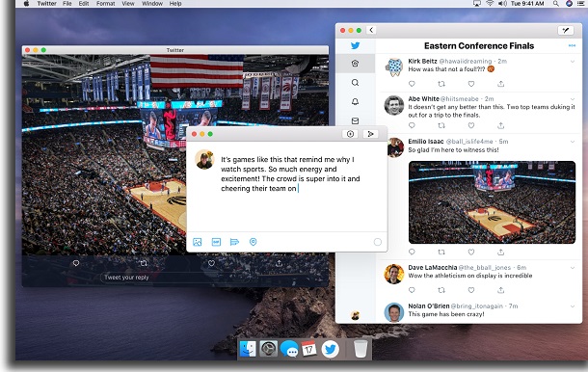This screenshot has height=372, width=588.
Task: Click @ball_islife4me handle
Action: click(469, 142)
